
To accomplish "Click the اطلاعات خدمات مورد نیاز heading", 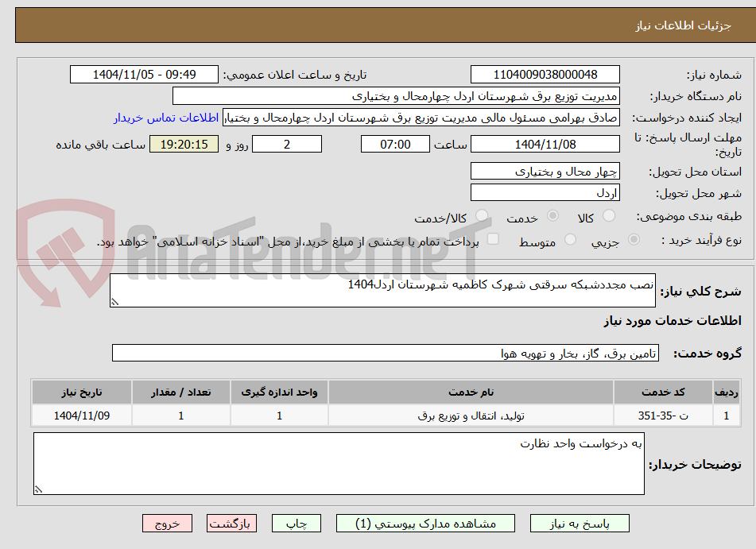I will click(x=673, y=321).
